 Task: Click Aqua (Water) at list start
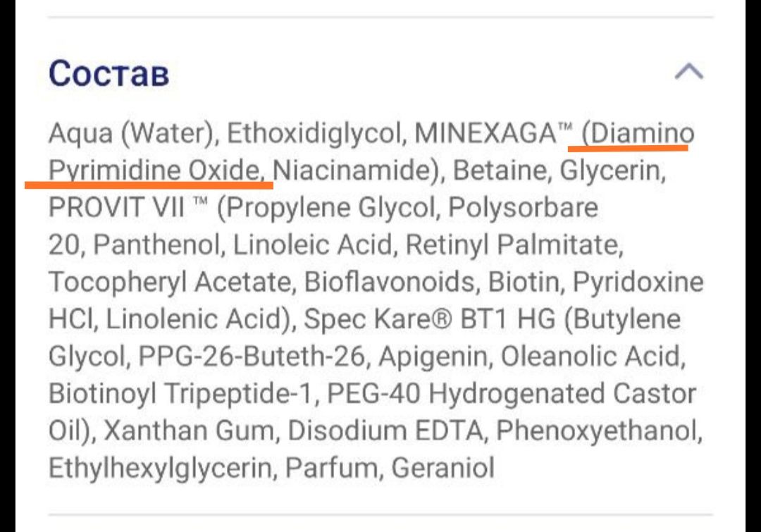click(130, 133)
